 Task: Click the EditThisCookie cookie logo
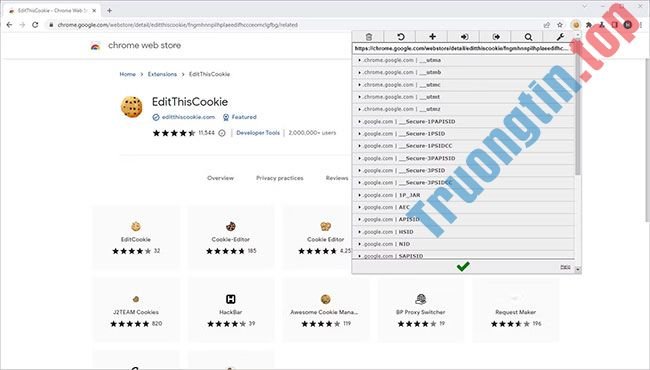(132, 107)
